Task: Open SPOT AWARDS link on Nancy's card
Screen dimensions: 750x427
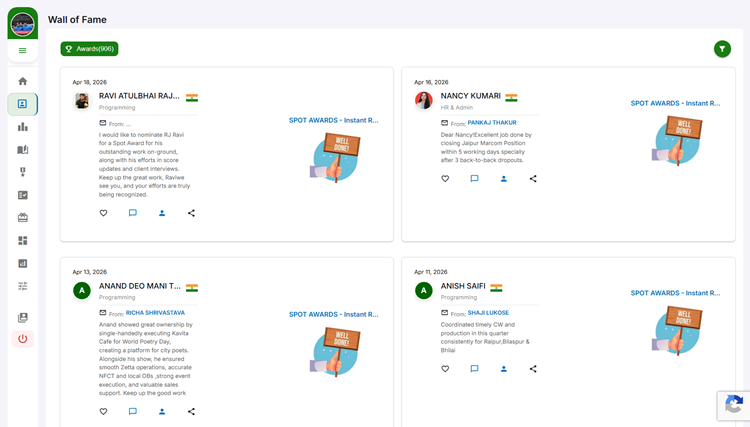Action: click(675, 103)
